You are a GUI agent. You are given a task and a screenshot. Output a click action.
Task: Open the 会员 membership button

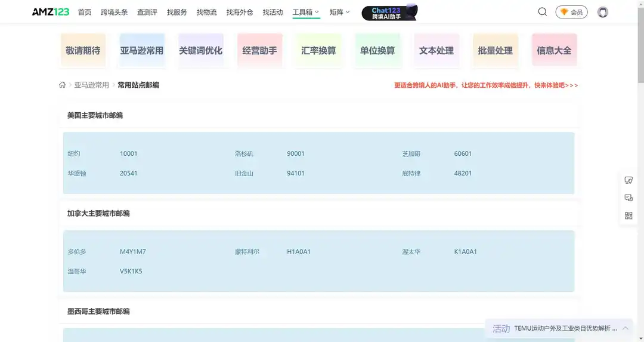pos(571,12)
